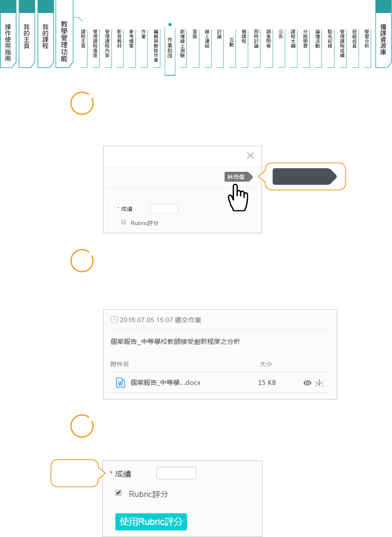Screen dimensions: 392x537
Task: Click the clock icon beside the submission time
Action: pyautogui.click(x=114, y=320)
